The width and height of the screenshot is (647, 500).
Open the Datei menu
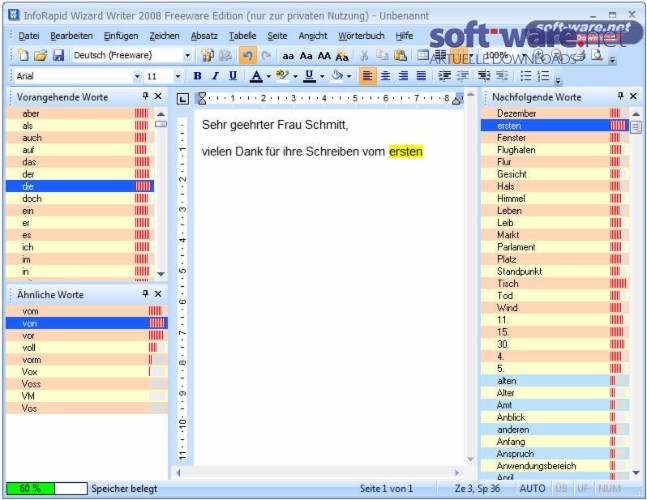click(29, 36)
